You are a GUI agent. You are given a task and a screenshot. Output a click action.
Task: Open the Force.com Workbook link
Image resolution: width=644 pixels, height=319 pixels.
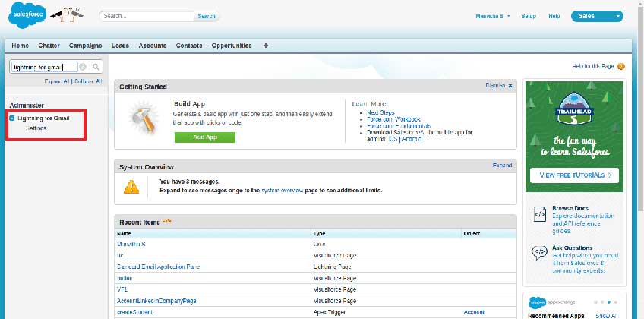[394, 119]
